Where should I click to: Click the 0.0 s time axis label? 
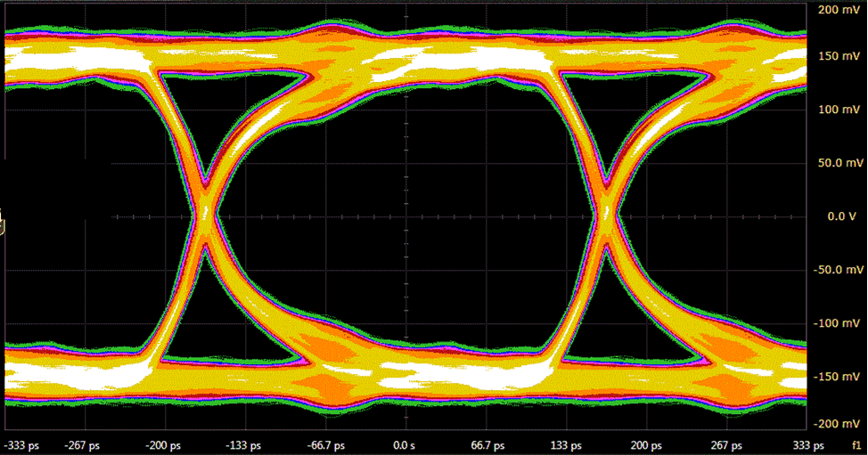[x=404, y=445]
